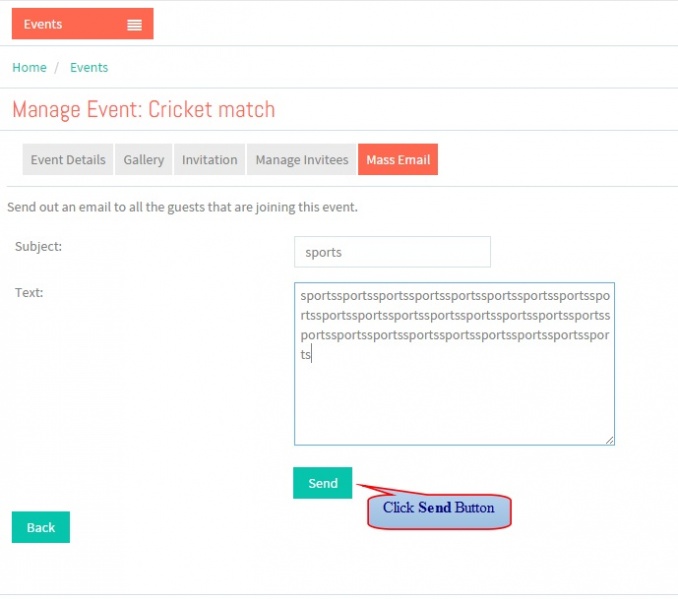Click the green Send button
678x599 pixels.
click(x=323, y=483)
